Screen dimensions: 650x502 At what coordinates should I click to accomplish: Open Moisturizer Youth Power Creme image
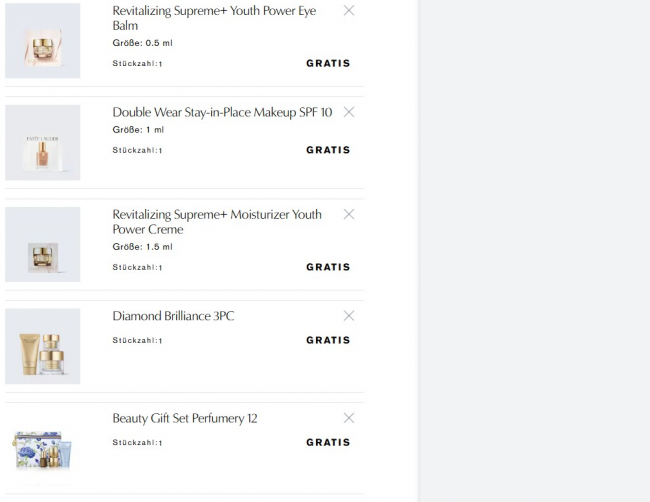(42, 245)
